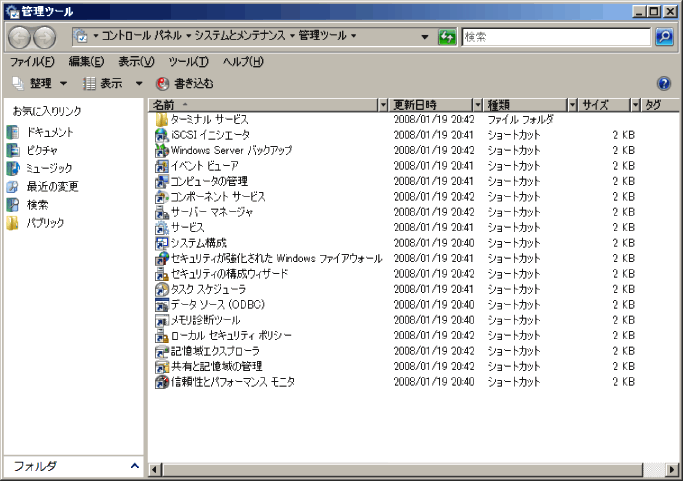Click the horizontal scrollbar left arrow

coord(154,470)
